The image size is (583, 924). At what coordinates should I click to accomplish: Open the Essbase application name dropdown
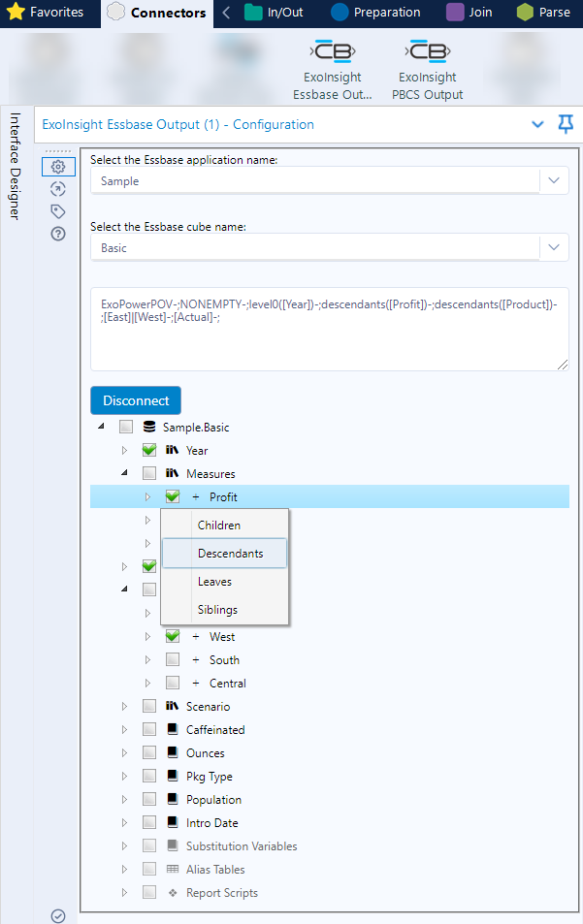tap(554, 181)
